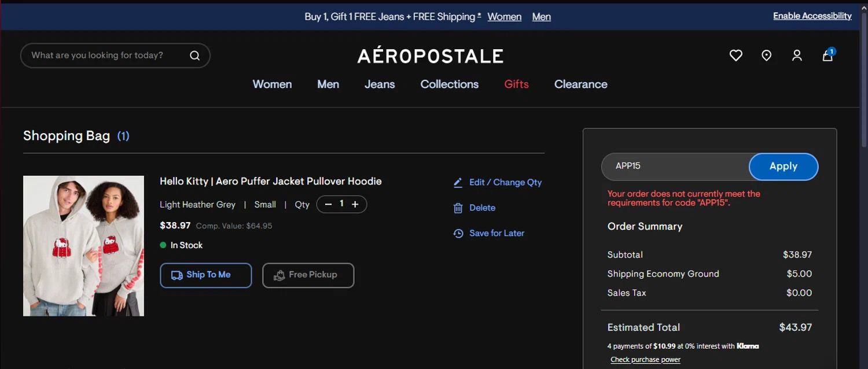Open the Collections menu
This screenshot has height=369, width=868.
click(450, 84)
